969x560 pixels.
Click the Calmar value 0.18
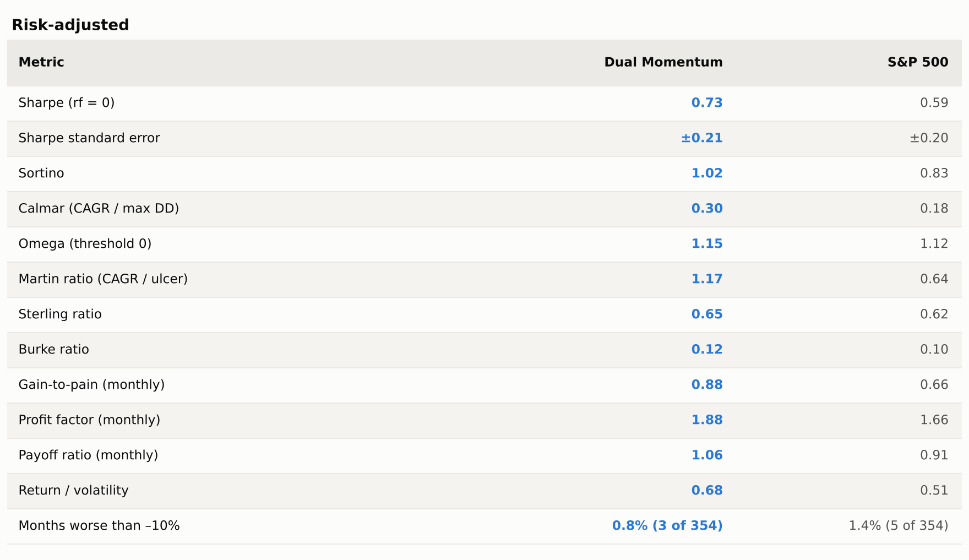[934, 209]
